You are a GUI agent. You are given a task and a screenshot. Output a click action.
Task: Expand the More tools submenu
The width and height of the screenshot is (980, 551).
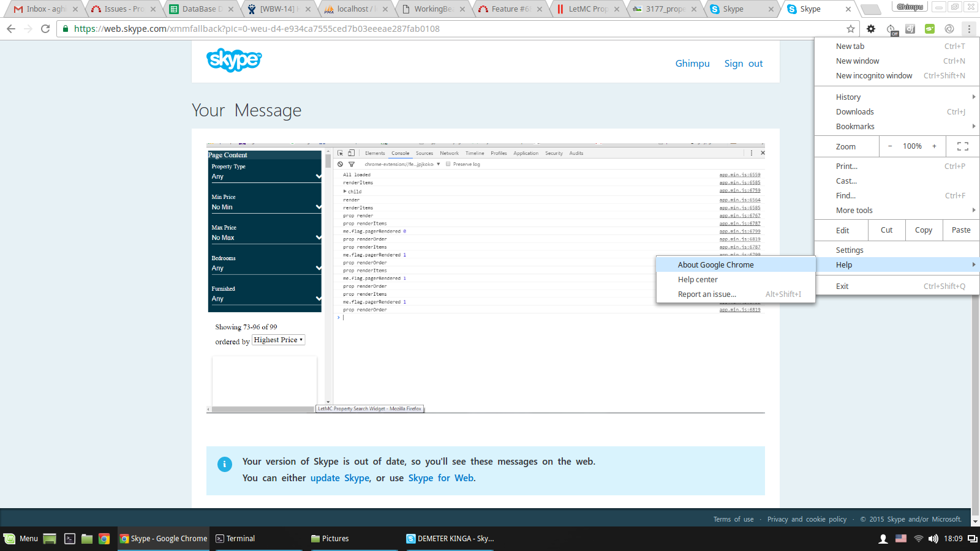pyautogui.click(x=897, y=210)
